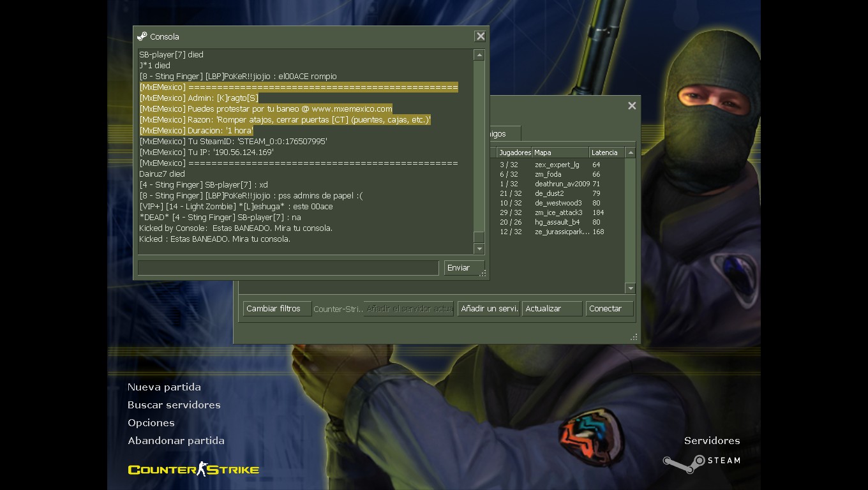Click Añadir un servidor button
The width and height of the screenshot is (868, 490).
pyautogui.click(x=488, y=309)
